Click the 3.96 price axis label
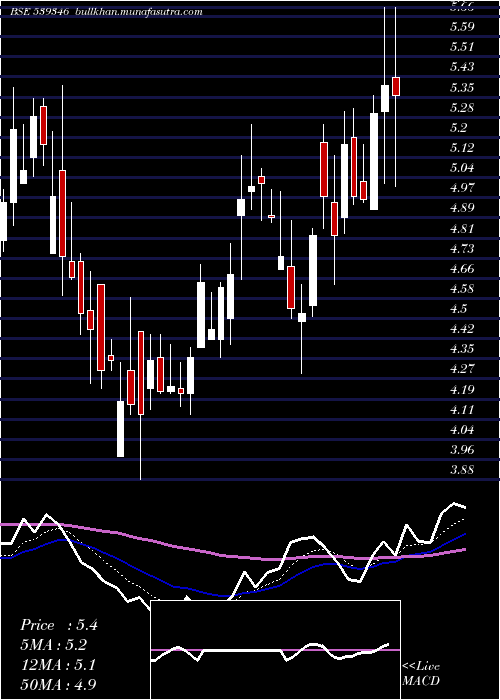 (x=462, y=450)
